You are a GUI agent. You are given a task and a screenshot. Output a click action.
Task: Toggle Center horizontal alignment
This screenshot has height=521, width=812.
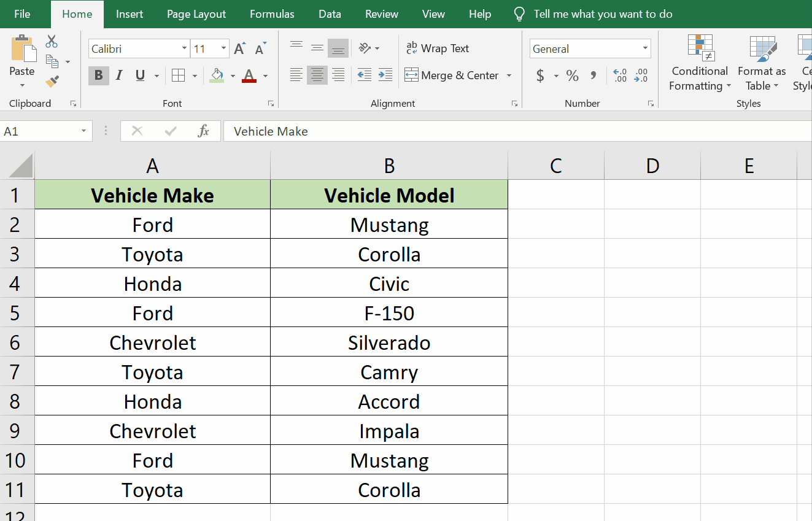(317, 75)
